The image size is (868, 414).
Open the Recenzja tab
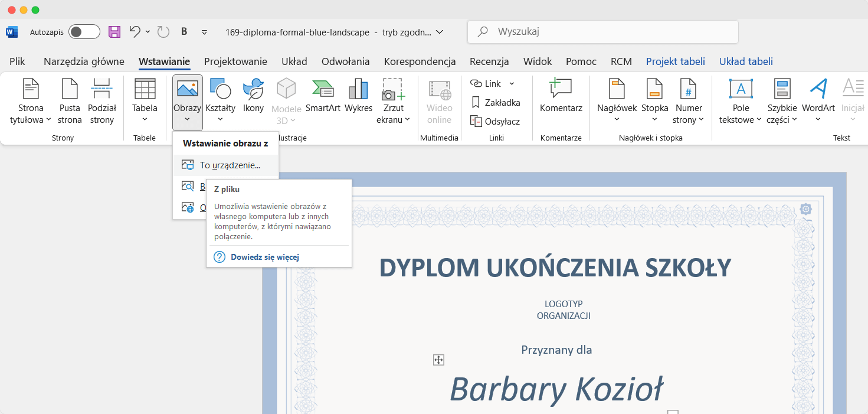pyautogui.click(x=489, y=61)
